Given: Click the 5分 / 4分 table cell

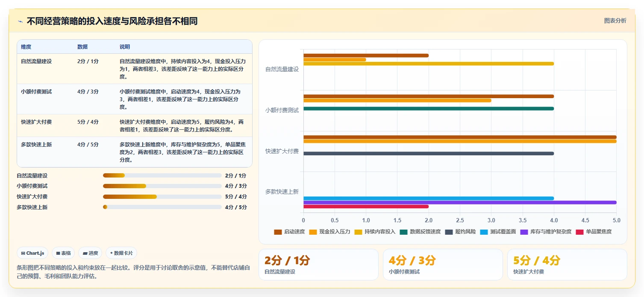Looking at the screenshot, I should coord(88,122).
